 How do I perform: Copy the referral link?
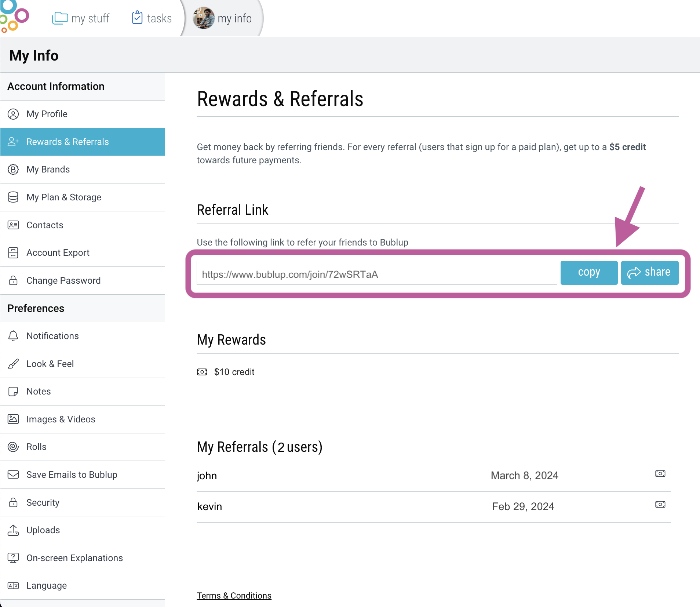pos(589,273)
